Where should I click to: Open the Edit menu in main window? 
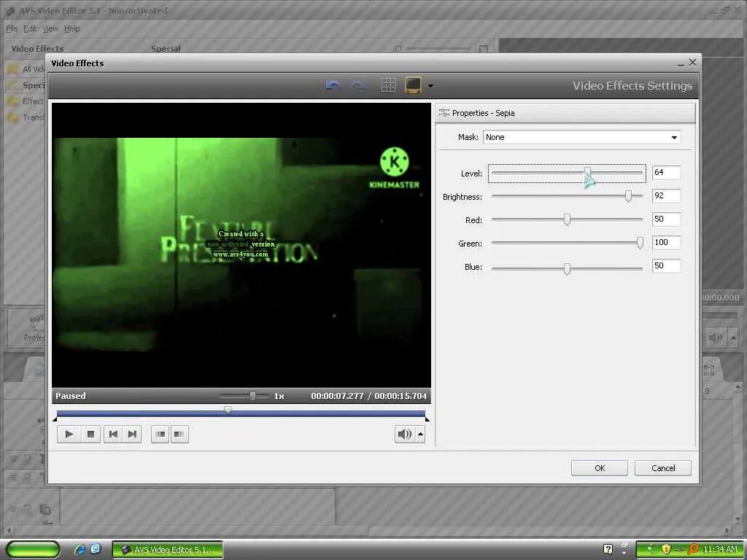30,28
